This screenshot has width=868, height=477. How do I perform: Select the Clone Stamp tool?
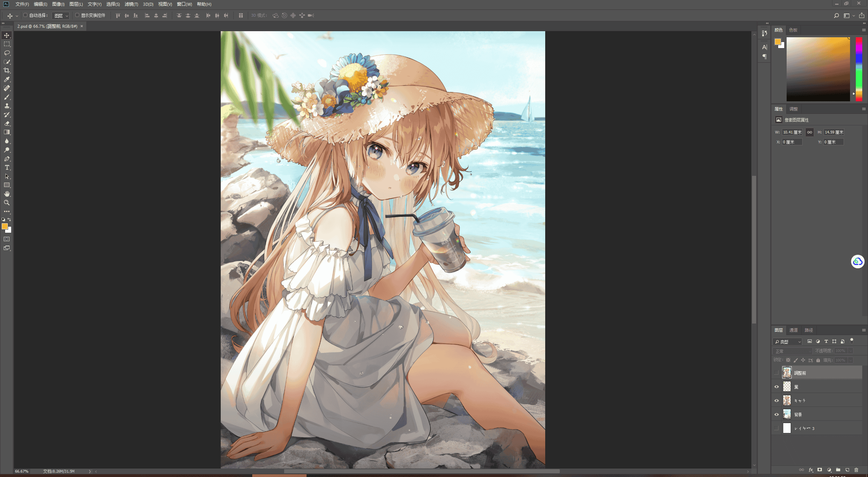(7, 106)
